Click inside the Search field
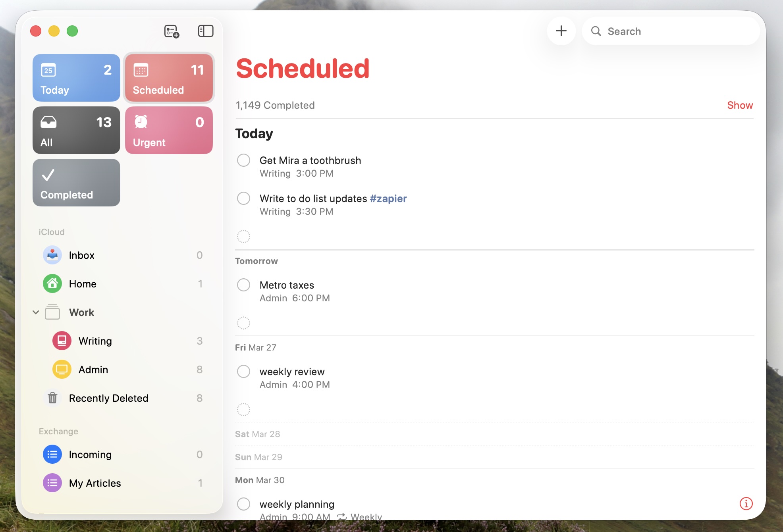783x532 pixels. coord(671,31)
